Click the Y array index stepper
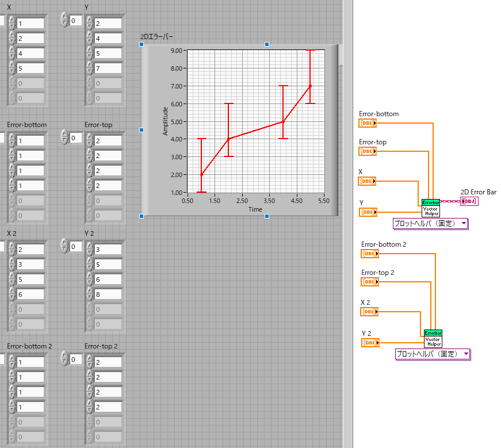The image size is (501, 448). tap(65, 21)
